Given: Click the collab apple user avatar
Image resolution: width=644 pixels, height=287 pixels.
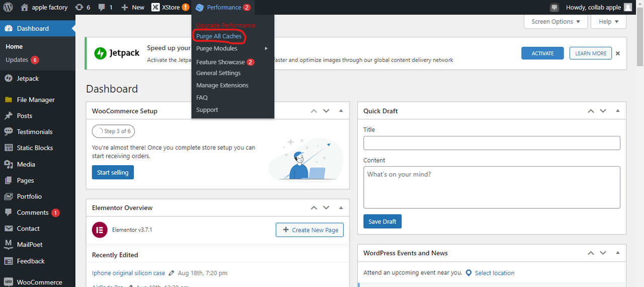Looking at the screenshot, I should pyautogui.click(x=628, y=7).
